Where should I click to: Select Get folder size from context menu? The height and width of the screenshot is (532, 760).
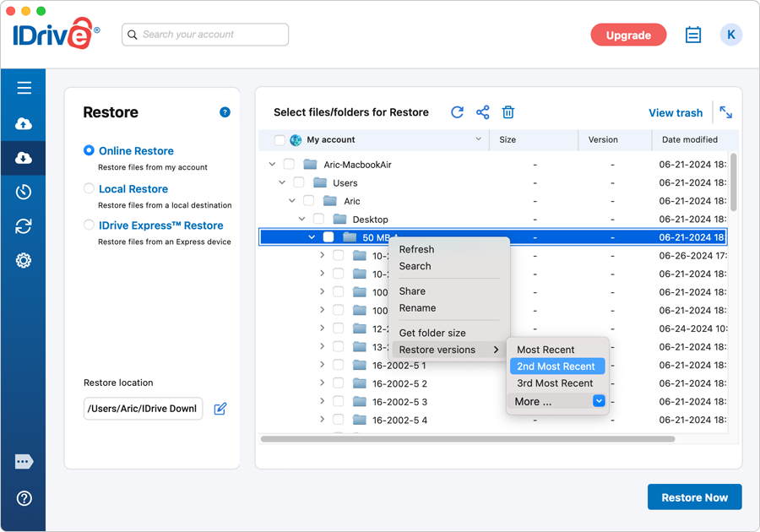(432, 333)
